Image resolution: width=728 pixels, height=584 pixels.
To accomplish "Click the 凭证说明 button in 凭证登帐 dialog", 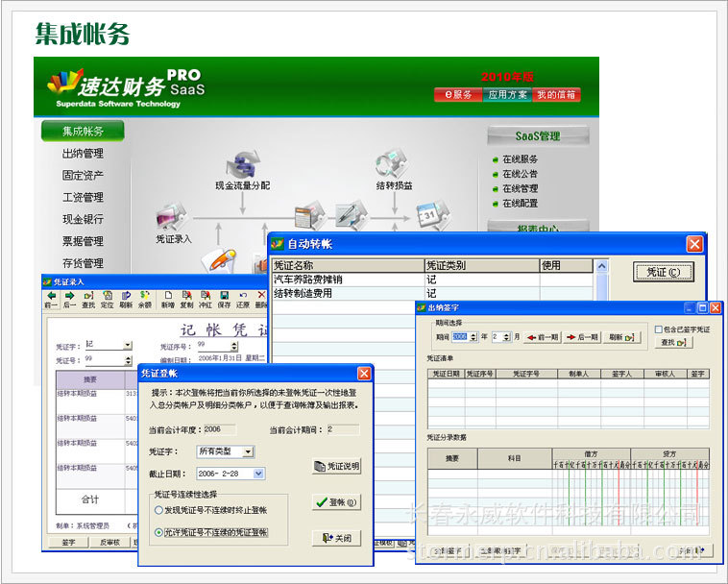I will click(x=337, y=466).
